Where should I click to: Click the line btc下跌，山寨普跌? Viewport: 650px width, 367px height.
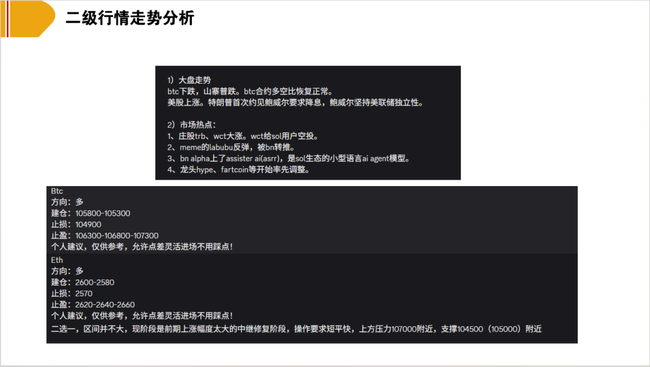point(250,91)
